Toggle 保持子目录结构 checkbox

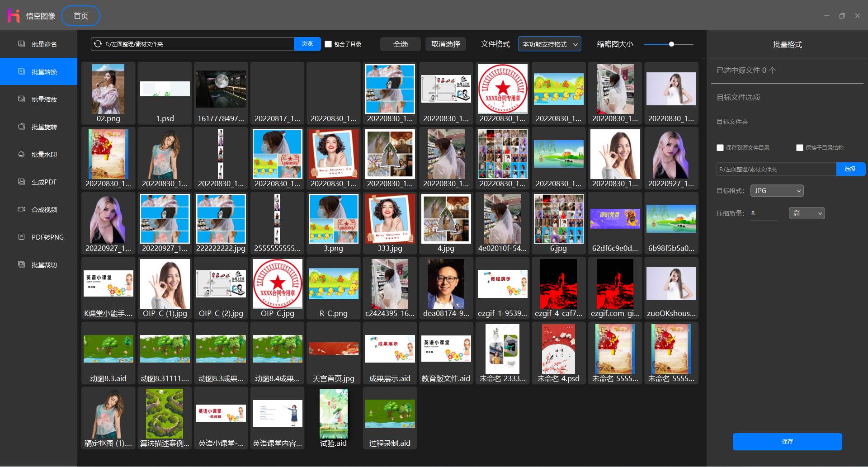[x=800, y=148]
